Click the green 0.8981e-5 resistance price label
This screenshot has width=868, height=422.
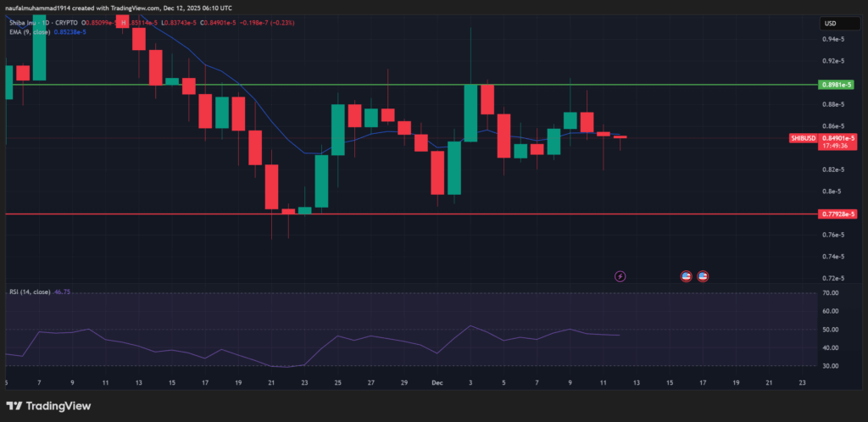[837, 85]
